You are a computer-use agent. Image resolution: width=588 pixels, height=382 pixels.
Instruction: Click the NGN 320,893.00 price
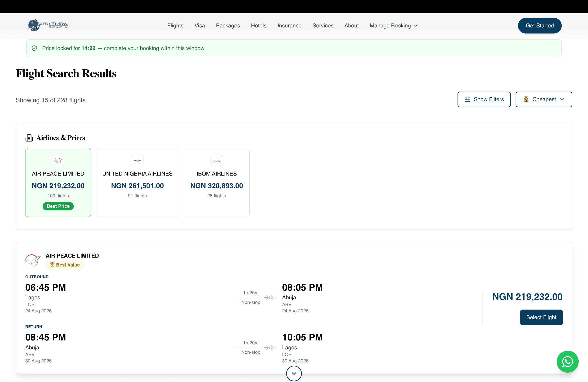pos(217,186)
